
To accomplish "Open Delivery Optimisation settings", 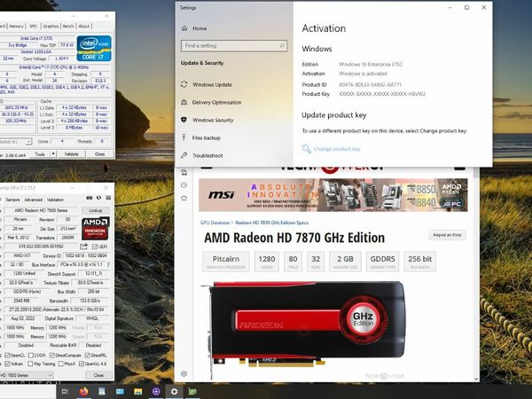I will click(x=217, y=102).
